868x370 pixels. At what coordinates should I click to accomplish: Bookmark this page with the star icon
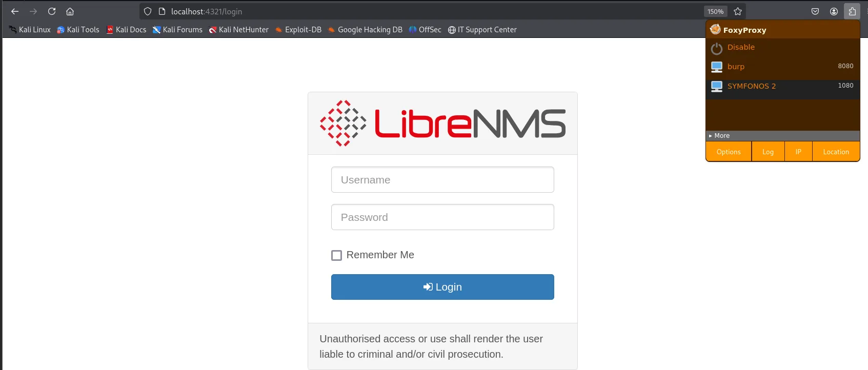pos(738,11)
